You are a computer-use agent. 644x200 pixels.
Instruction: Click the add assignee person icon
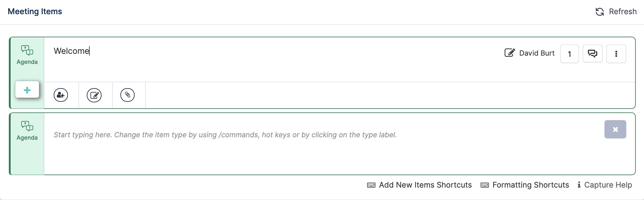coord(61,95)
